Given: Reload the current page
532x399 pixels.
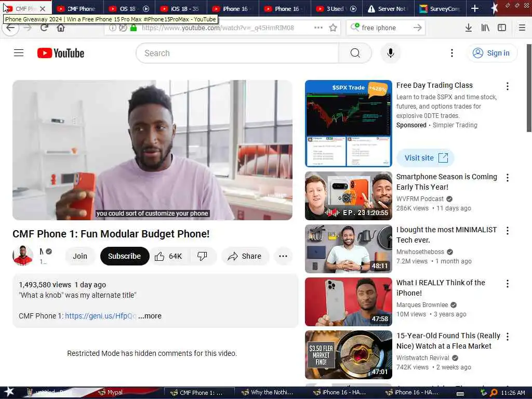Looking at the screenshot, I should (x=44, y=28).
